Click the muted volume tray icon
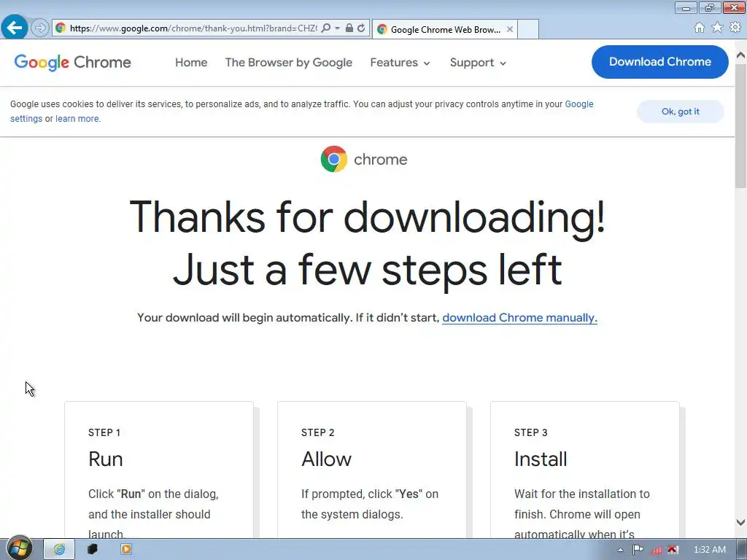747x560 pixels. point(673,550)
